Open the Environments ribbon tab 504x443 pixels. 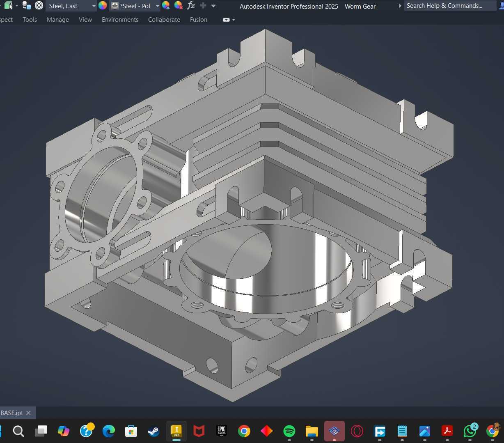point(120,19)
